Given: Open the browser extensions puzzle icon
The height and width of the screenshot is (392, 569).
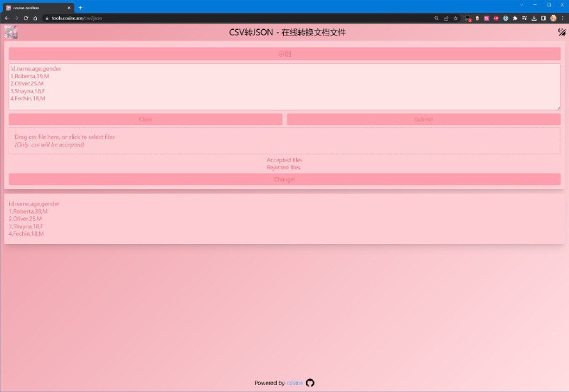Looking at the screenshot, I should point(514,18).
